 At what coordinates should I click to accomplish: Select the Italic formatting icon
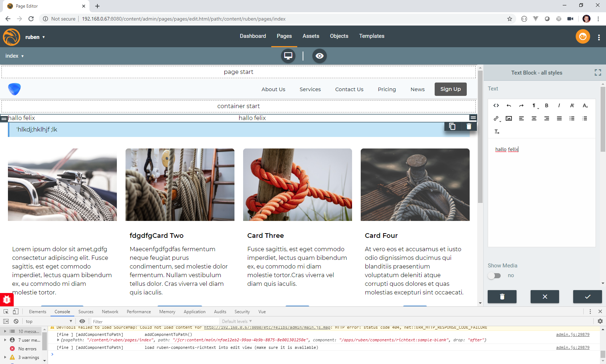coord(559,106)
